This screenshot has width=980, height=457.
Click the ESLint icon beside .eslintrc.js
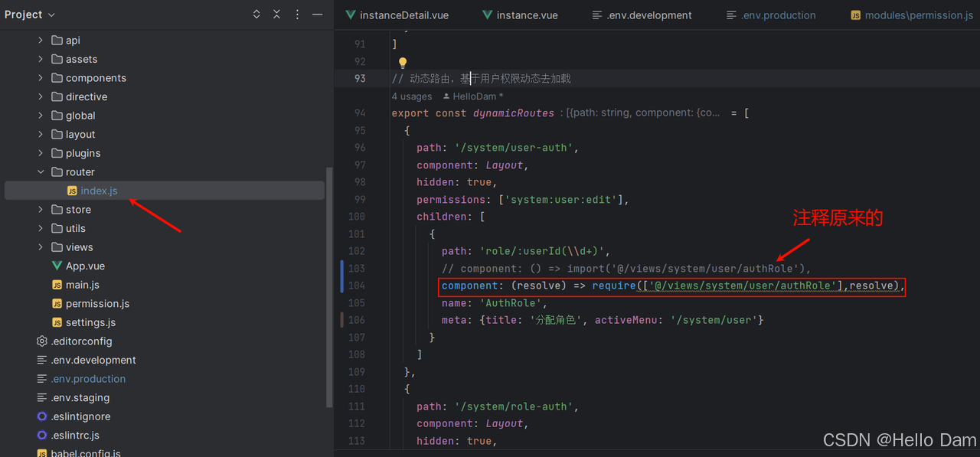42,435
